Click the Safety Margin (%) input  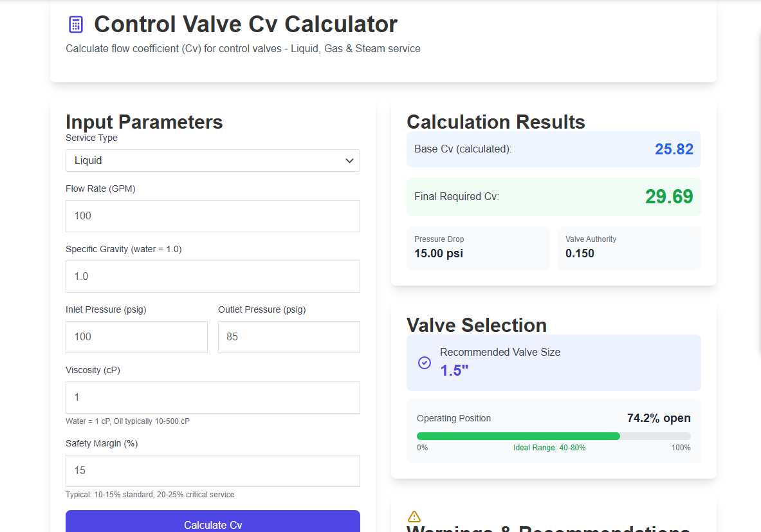212,470
